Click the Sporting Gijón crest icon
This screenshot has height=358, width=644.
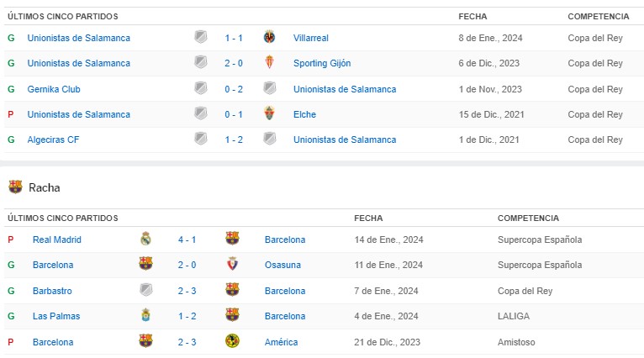coord(269,63)
